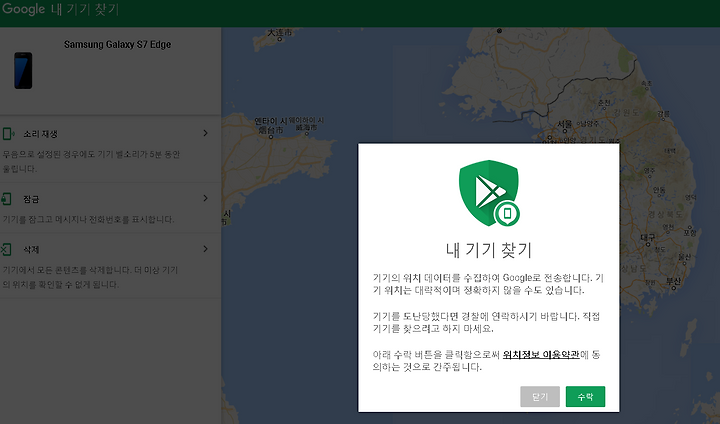Image resolution: width=720 pixels, height=424 pixels.
Task: Open the 위치정보 이용약관 link
Action: [x=541, y=354]
